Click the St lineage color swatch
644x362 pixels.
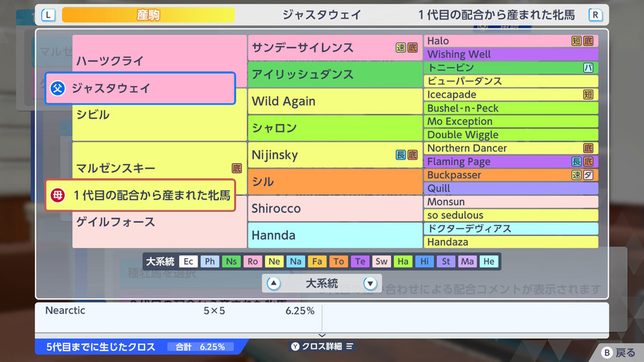tap(446, 261)
